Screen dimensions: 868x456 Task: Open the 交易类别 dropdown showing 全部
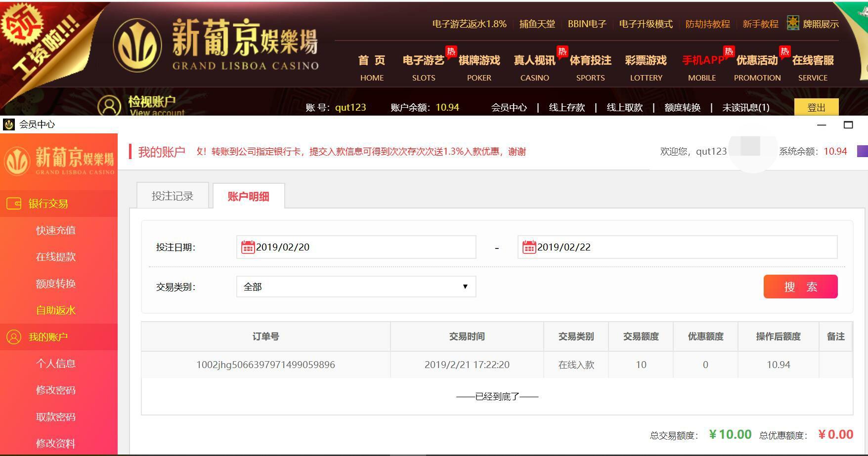(356, 287)
